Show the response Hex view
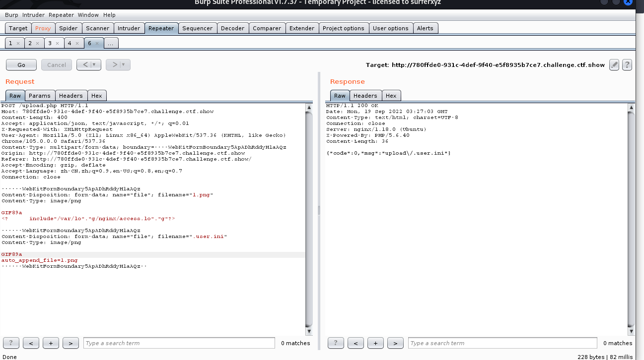Image resolution: width=644 pixels, height=360 pixels. [391, 96]
